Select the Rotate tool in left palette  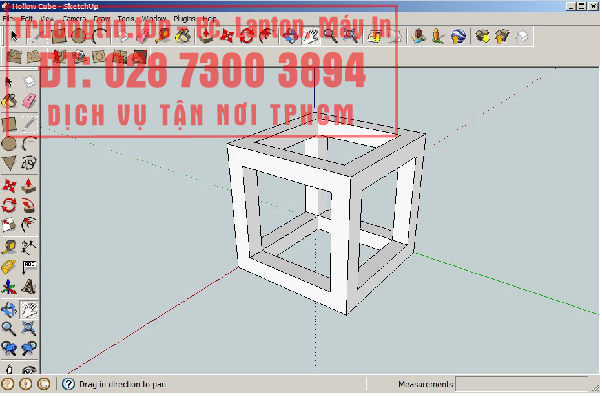point(9,206)
